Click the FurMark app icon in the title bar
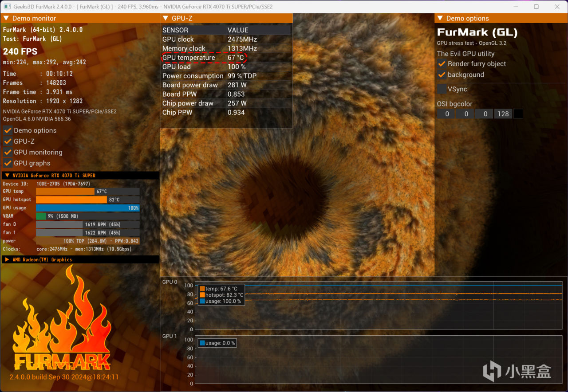This screenshot has height=392, width=568. [x=7, y=7]
